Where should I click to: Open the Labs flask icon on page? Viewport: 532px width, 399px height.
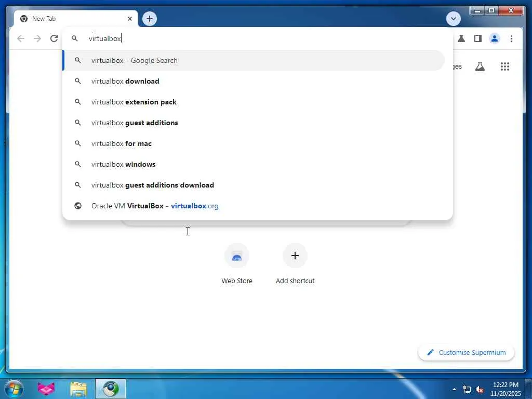pos(480,66)
